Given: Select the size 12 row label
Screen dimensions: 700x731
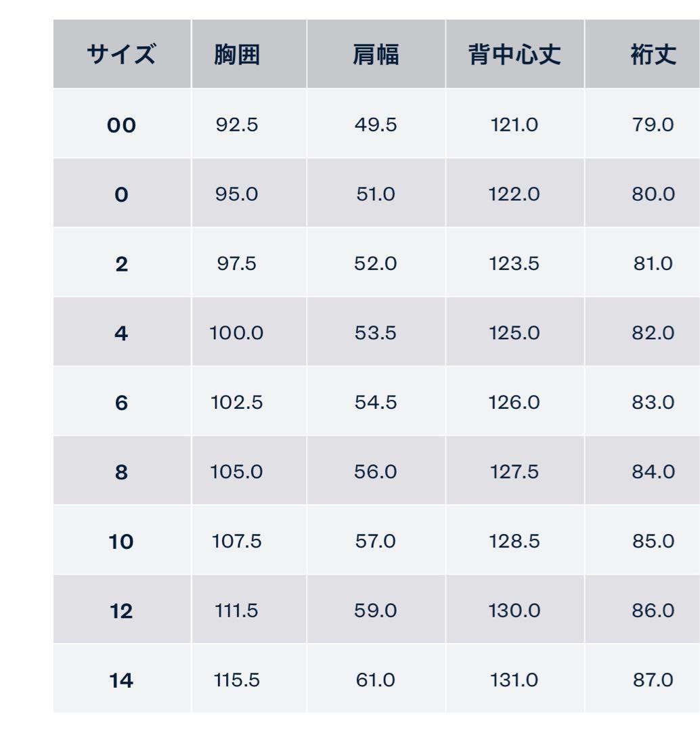Looking at the screenshot, I should (122, 611).
